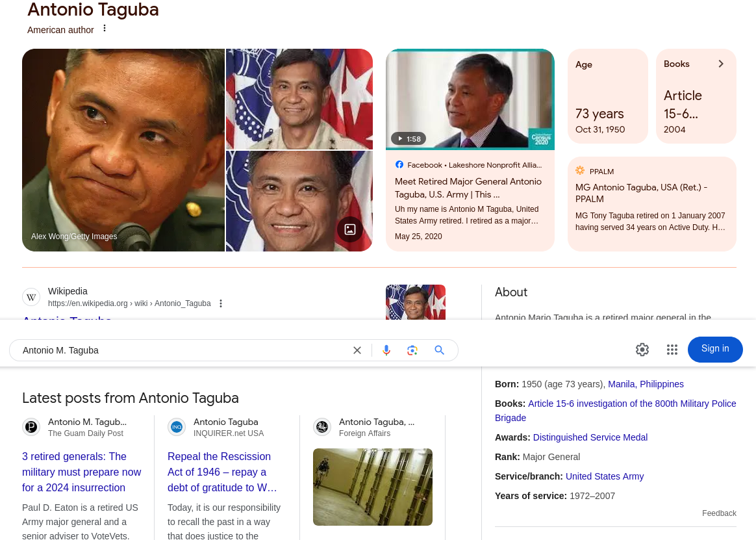The width and height of the screenshot is (756, 540).
Task: Select Latest posts from Antonio Taguba heading
Action: (x=130, y=398)
